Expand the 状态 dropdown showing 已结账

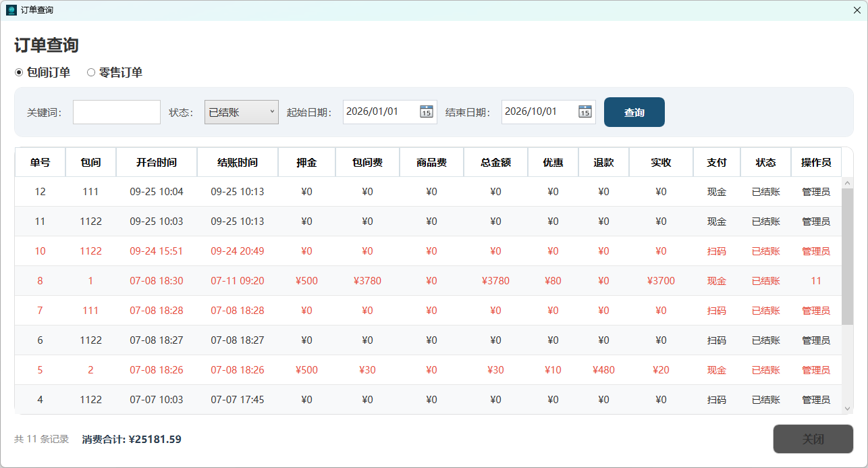coord(242,112)
